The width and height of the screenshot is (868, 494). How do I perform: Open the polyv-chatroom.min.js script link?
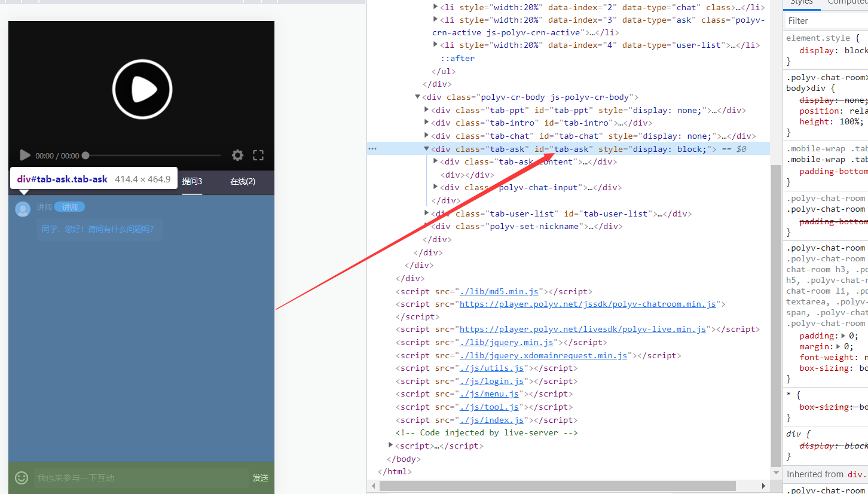tap(588, 304)
